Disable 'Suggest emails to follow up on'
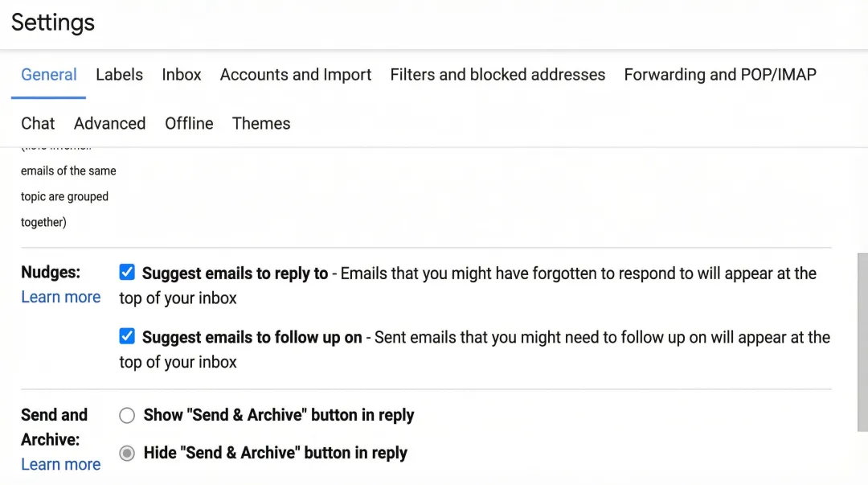 point(127,336)
